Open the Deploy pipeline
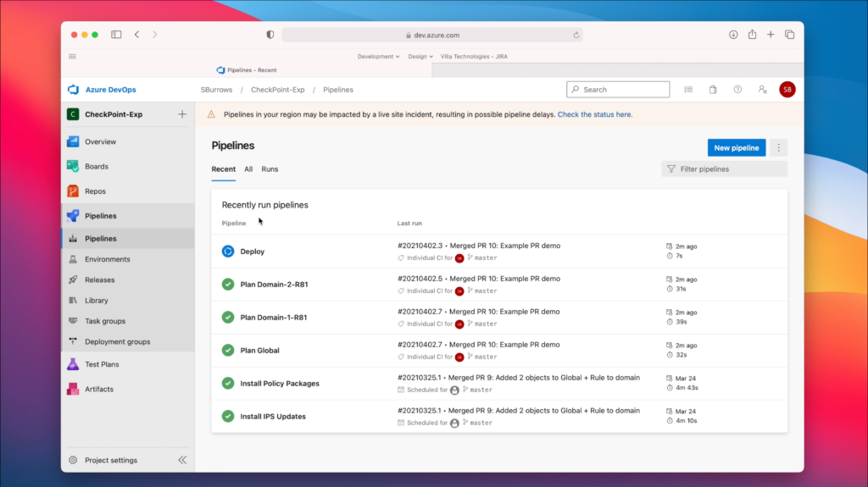Viewport: 868px width, 487px height. pyautogui.click(x=252, y=252)
